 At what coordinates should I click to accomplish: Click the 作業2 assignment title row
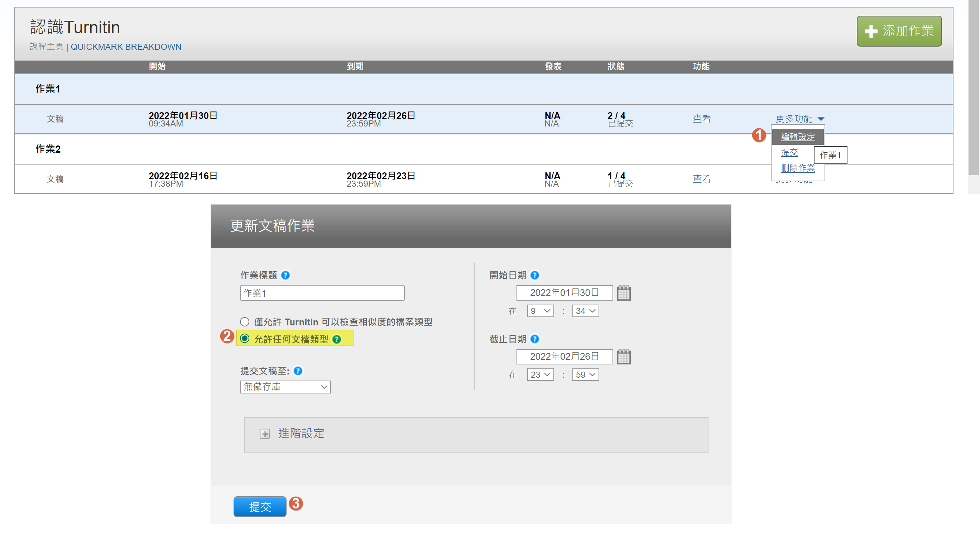coord(484,149)
